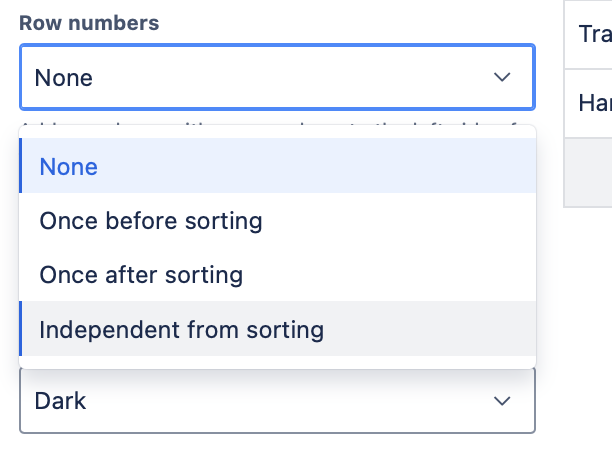Click the chevron in Row numbers dropdown
Viewport: 612px width, 468px height.
(x=502, y=77)
